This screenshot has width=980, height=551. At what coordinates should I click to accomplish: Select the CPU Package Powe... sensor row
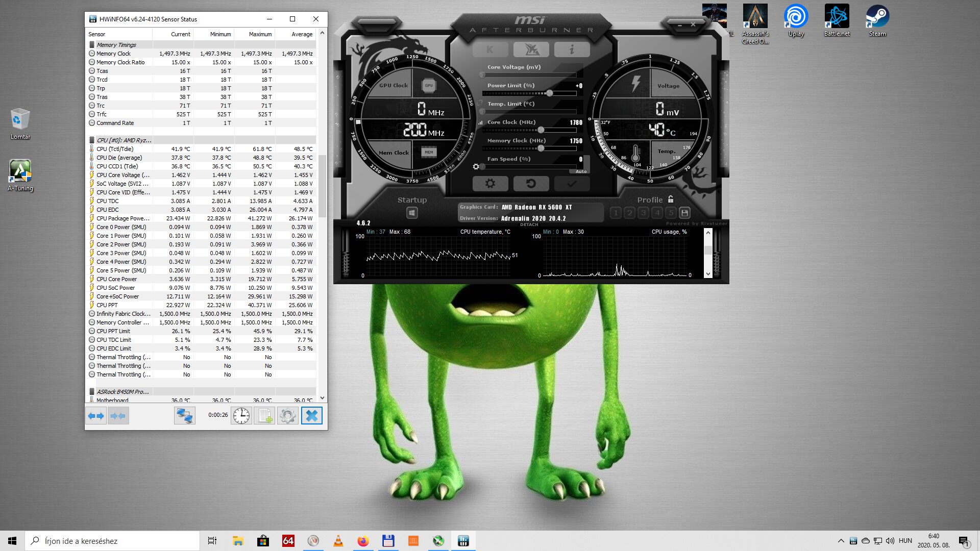pos(202,218)
